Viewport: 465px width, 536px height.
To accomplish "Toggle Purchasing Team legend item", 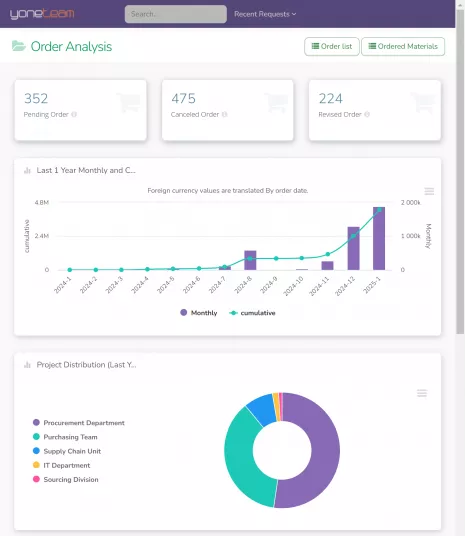I will 65,437.
